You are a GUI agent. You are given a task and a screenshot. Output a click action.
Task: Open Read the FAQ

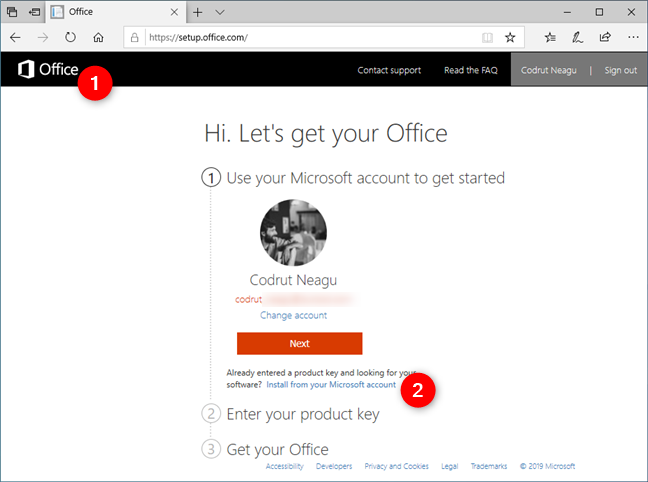coord(469,70)
